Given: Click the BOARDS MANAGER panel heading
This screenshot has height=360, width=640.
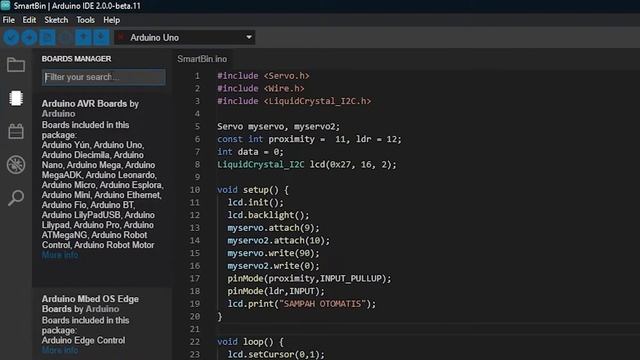Looking at the screenshot, I should click(x=76, y=59).
